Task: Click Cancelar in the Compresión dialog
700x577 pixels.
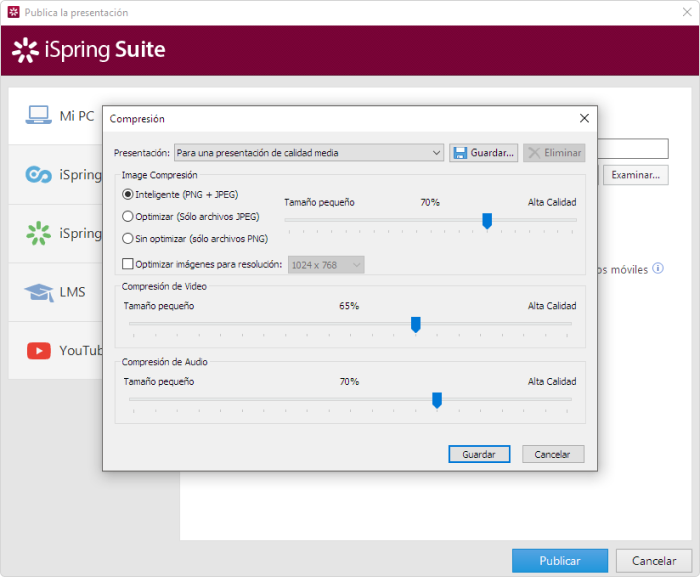Action: [x=553, y=454]
